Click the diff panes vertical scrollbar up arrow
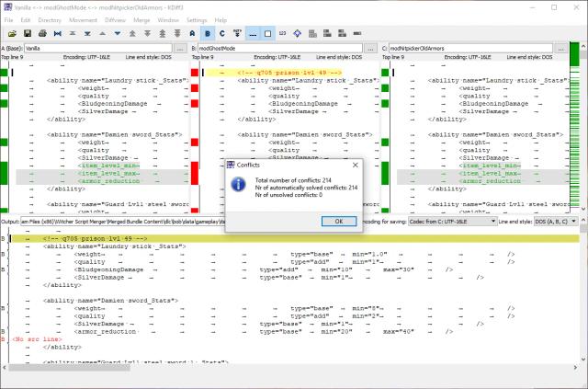The image size is (588, 389). pos(583,47)
